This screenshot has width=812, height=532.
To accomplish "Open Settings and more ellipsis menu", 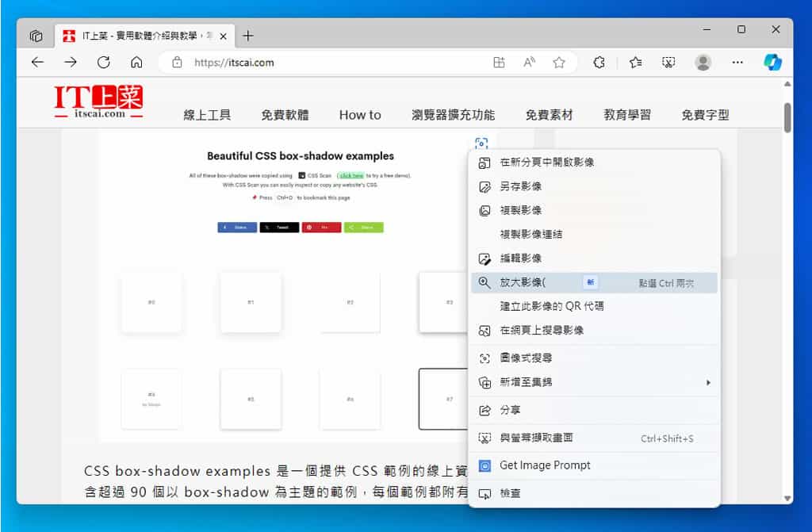I will (x=737, y=63).
